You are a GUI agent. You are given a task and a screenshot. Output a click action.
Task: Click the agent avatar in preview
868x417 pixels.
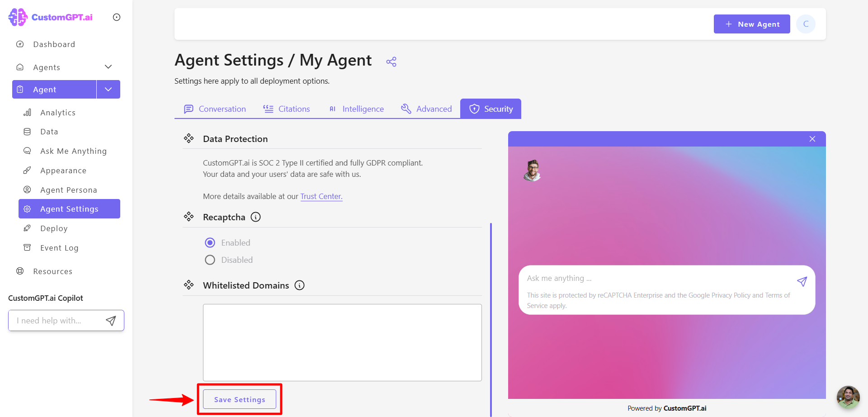coord(533,171)
